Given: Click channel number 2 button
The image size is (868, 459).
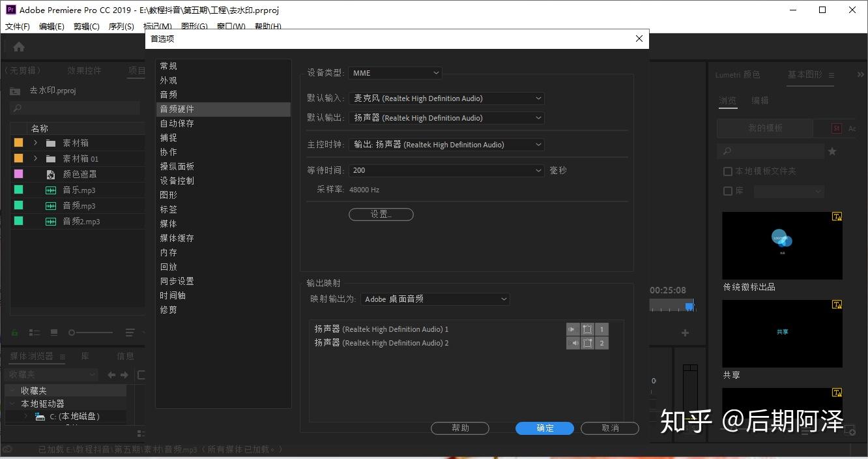Looking at the screenshot, I should coord(601,343).
